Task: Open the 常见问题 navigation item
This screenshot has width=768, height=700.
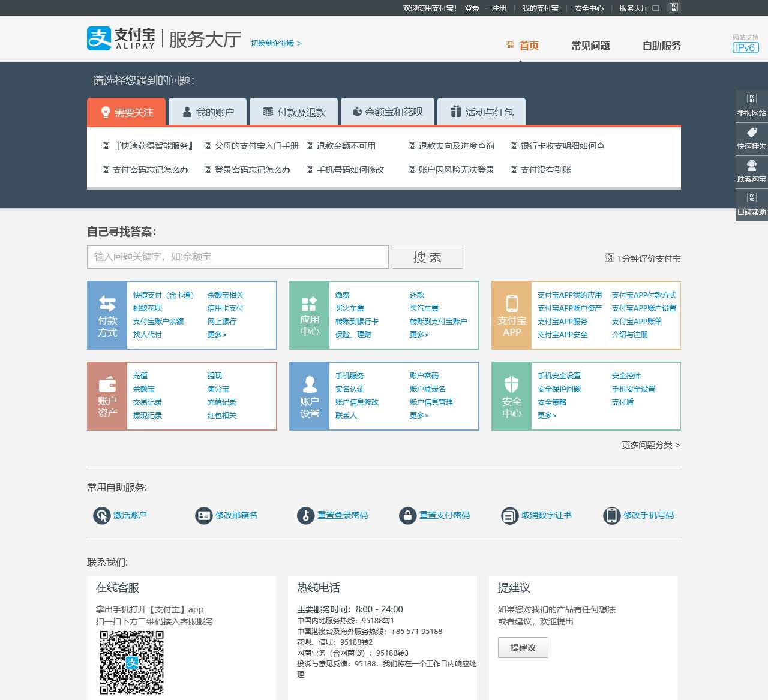Action: coord(590,46)
